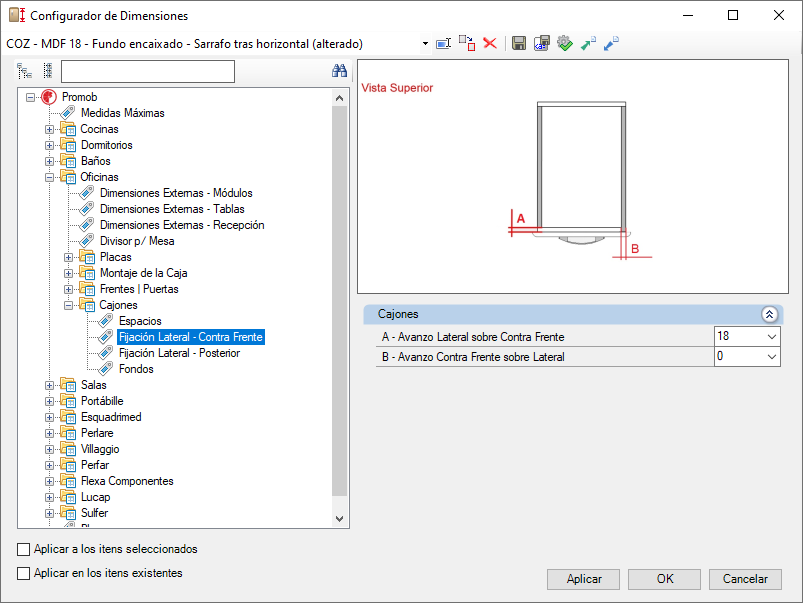
Task: Check 'Aplicar en los itens existentes'
Action: (24, 574)
